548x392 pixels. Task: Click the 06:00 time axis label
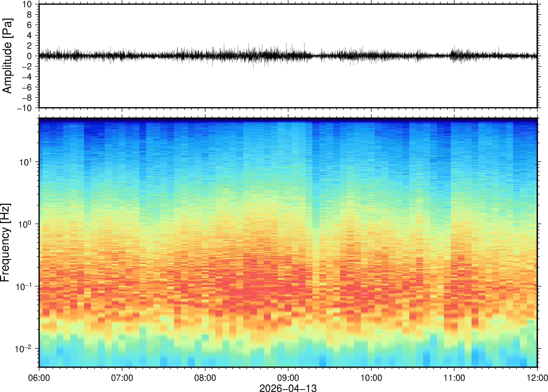pos(39,378)
